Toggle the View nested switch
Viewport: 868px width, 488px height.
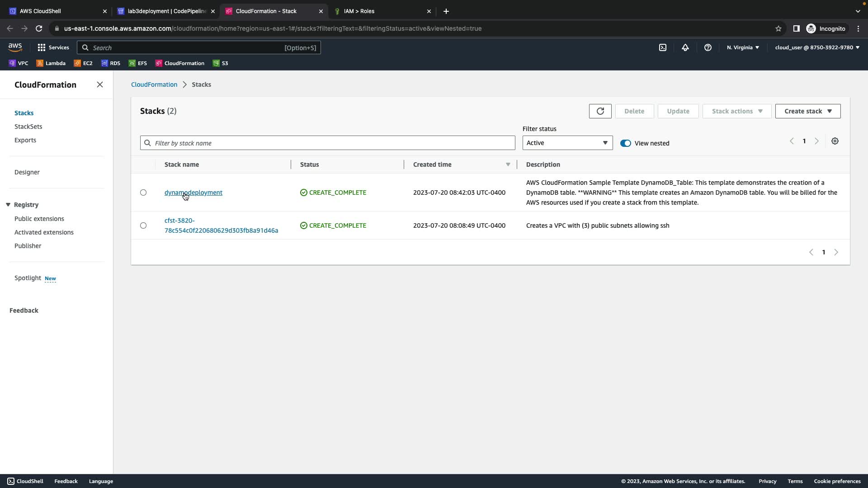tap(625, 143)
